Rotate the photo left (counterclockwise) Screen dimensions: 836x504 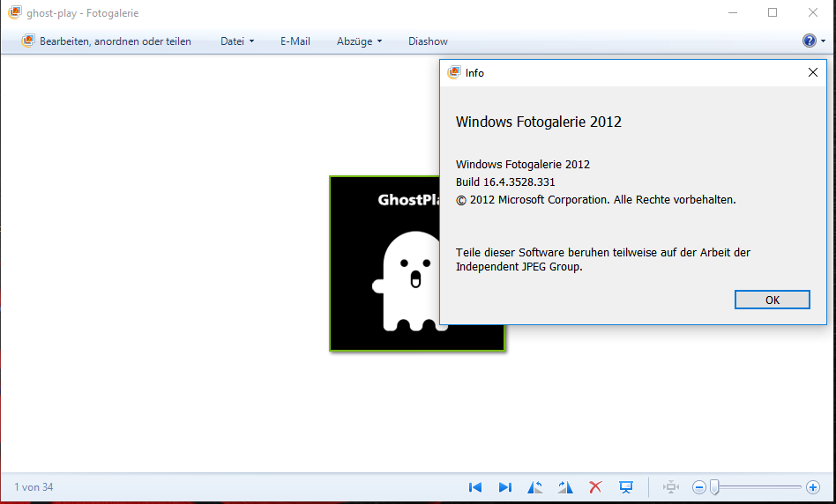point(534,487)
